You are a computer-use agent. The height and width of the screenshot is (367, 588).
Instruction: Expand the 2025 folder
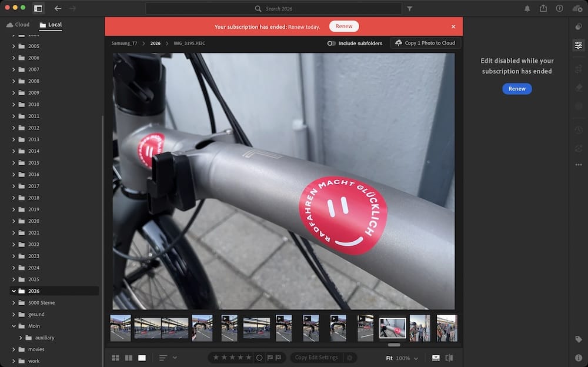(x=14, y=279)
